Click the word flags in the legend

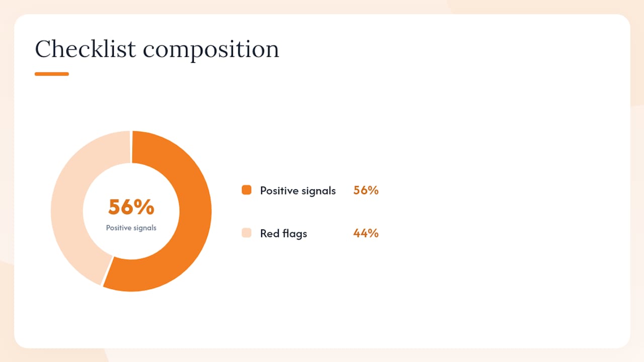293,233
